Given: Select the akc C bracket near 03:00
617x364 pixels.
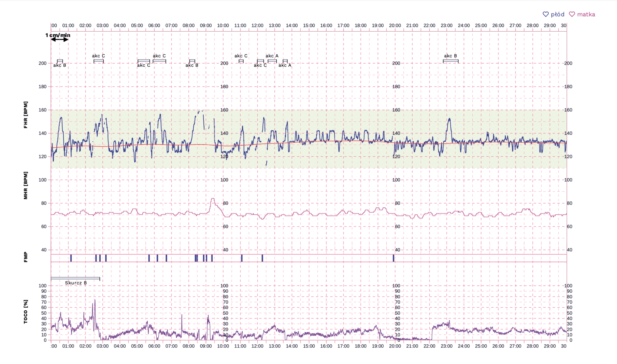Looking at the screenshot, I should coord(99,61).
